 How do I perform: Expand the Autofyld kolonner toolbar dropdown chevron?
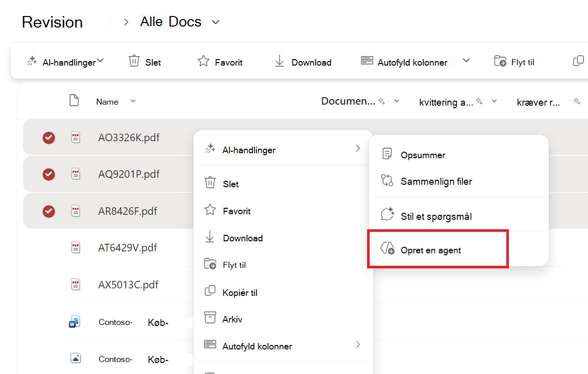click(466, 61)
